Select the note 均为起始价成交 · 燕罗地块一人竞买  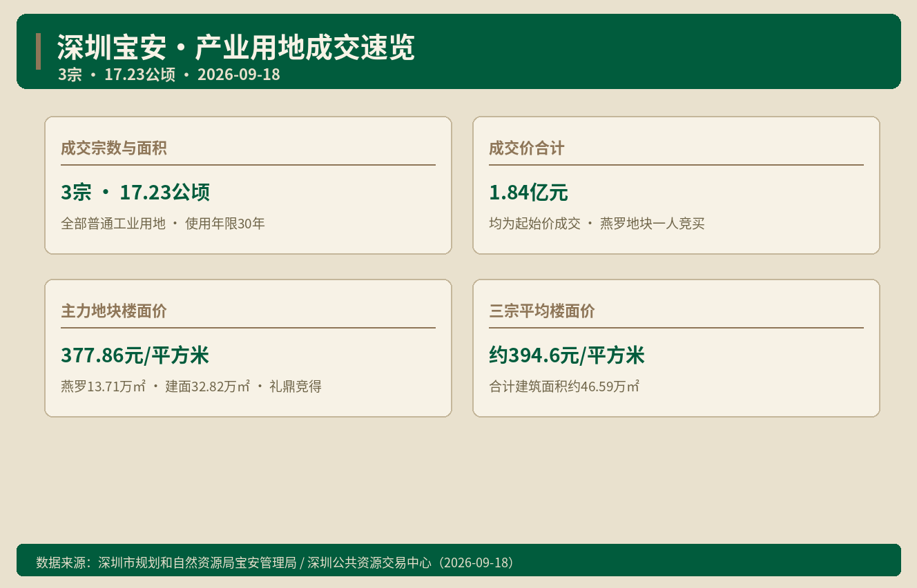point(597,224)
